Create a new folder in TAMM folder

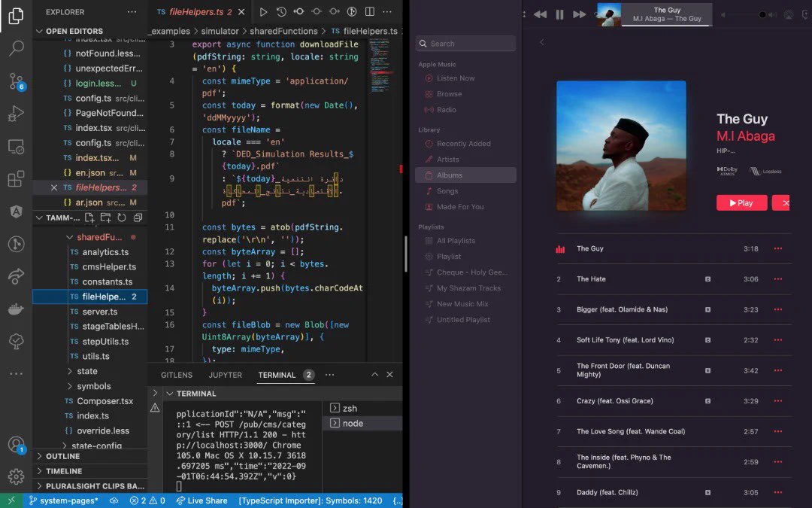106,217
